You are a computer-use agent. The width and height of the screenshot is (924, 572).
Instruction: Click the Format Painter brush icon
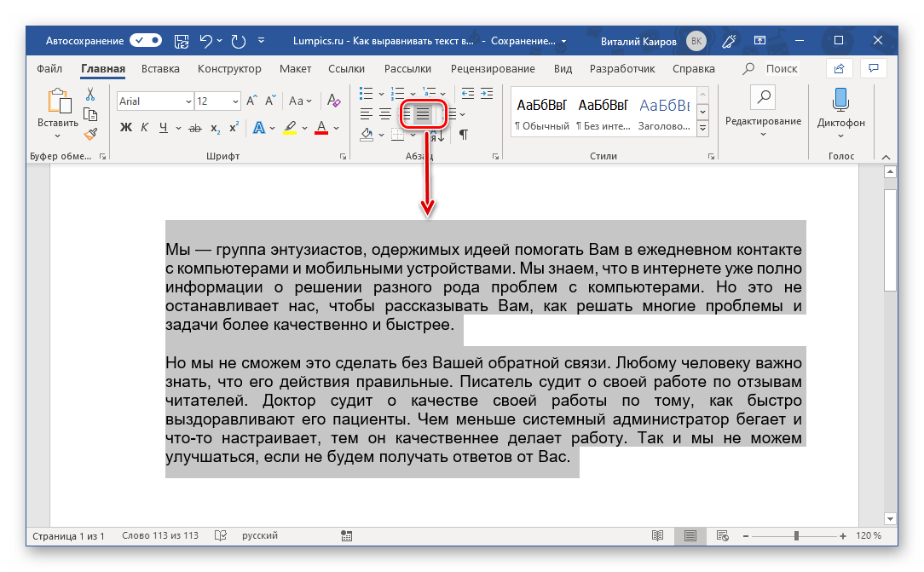pos(90,134)
